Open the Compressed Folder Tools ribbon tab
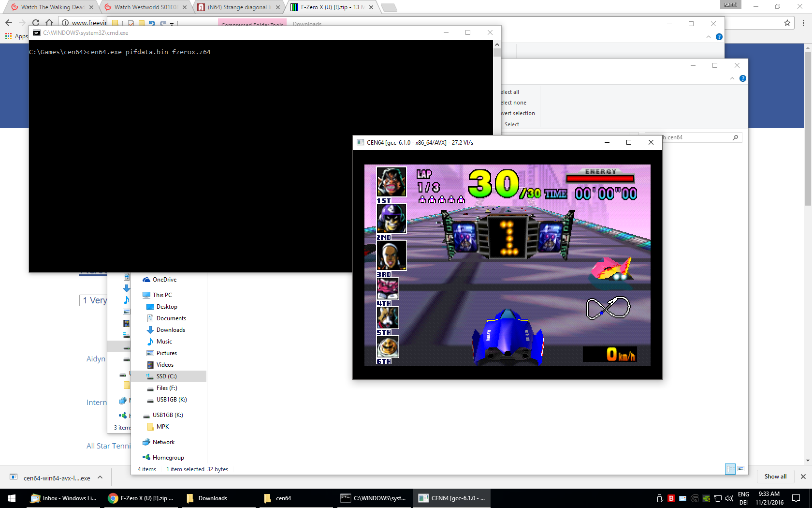812x508 pixels. click(252, 24)
